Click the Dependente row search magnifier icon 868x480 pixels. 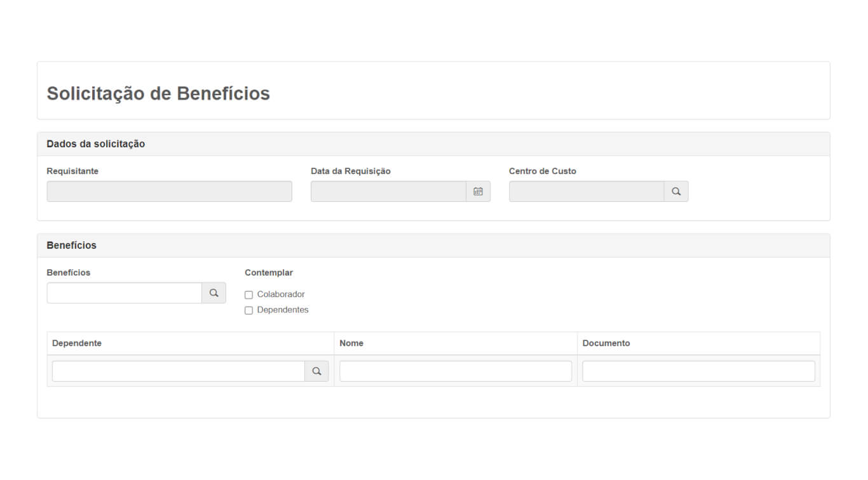click(316, 371)
